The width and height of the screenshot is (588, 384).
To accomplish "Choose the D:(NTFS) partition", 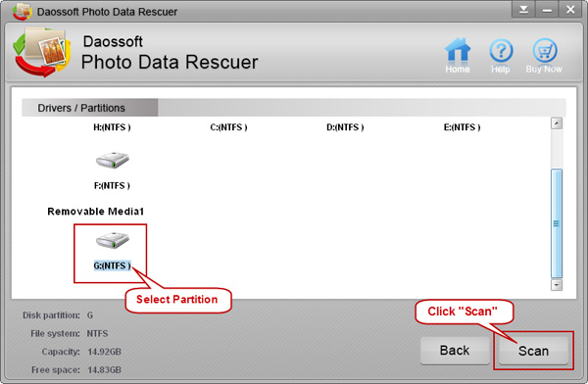I will 345,127.
